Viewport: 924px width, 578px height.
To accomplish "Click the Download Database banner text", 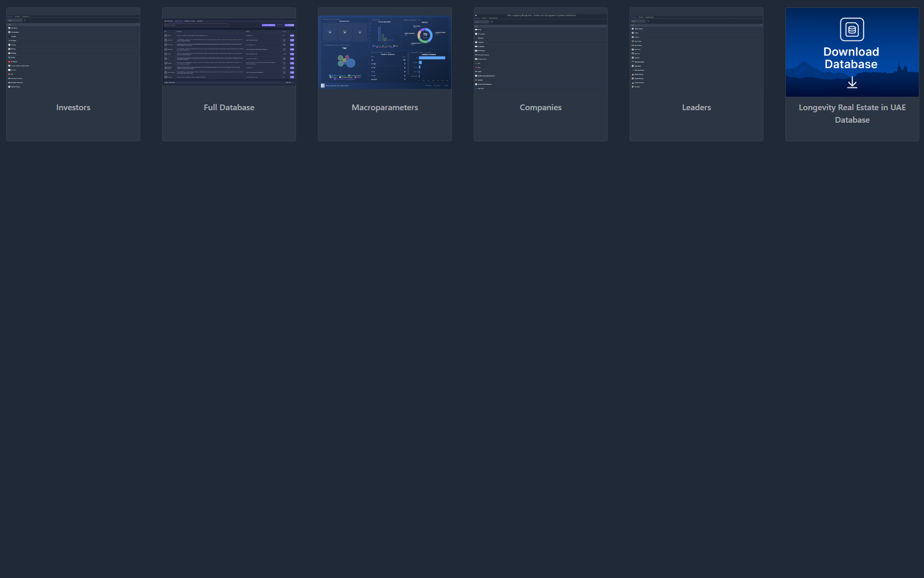I will [851, 58].
